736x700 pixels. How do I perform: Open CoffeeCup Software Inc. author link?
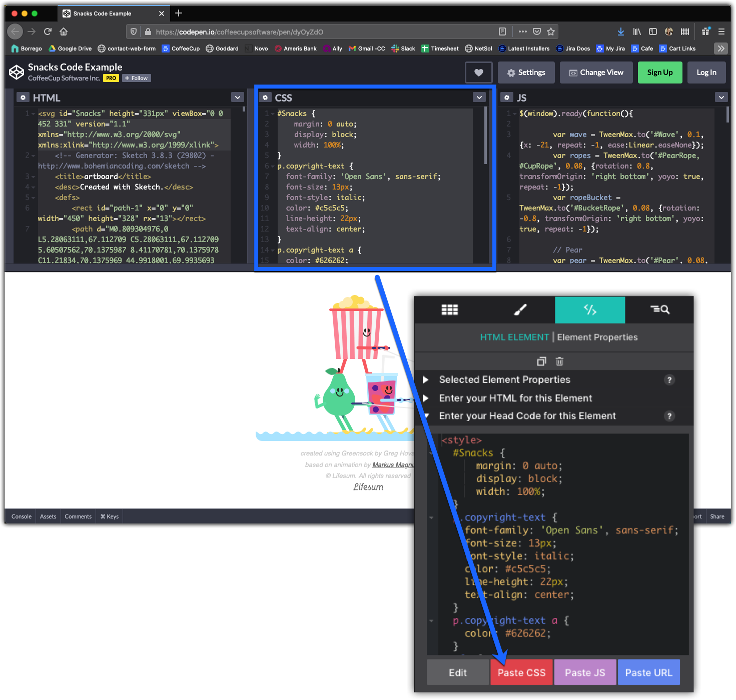[64, 78]
